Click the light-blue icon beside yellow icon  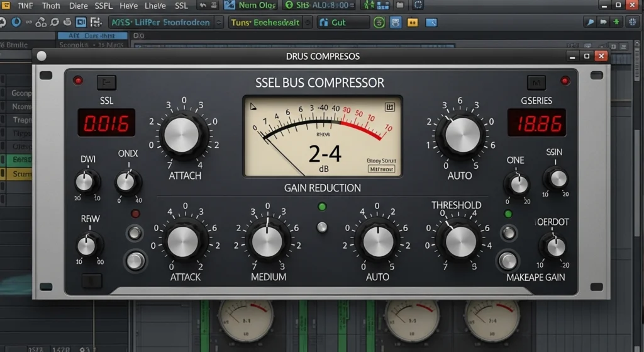click(396, 23)
